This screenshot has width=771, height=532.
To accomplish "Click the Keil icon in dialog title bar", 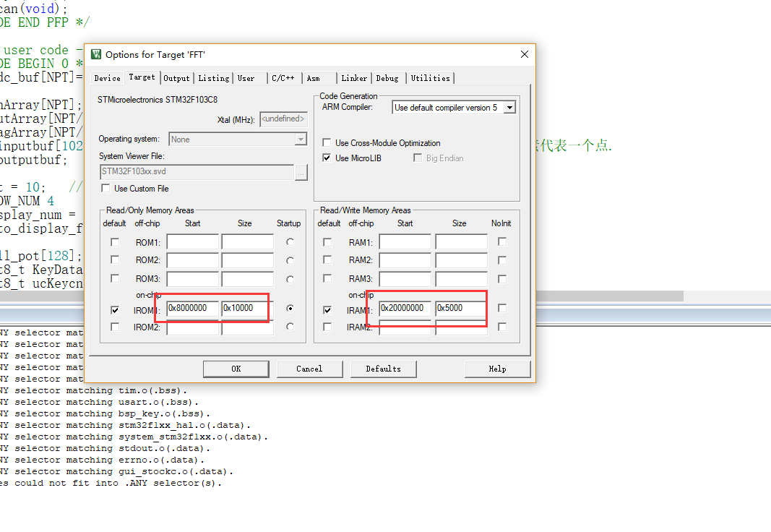I will tap(96, 54).
